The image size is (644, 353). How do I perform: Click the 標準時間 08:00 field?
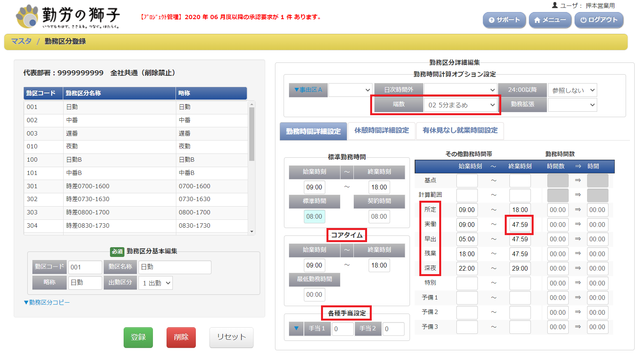314,217
